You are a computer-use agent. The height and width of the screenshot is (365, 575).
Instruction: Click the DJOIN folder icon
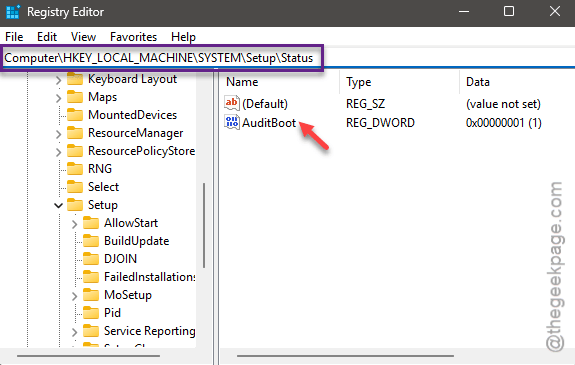[x=91, y=259]
